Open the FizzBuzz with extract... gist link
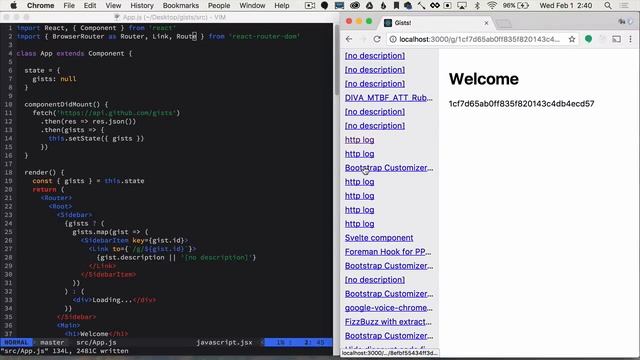The height and width of the screenshot is (360, 640). (x=388, y=322)
